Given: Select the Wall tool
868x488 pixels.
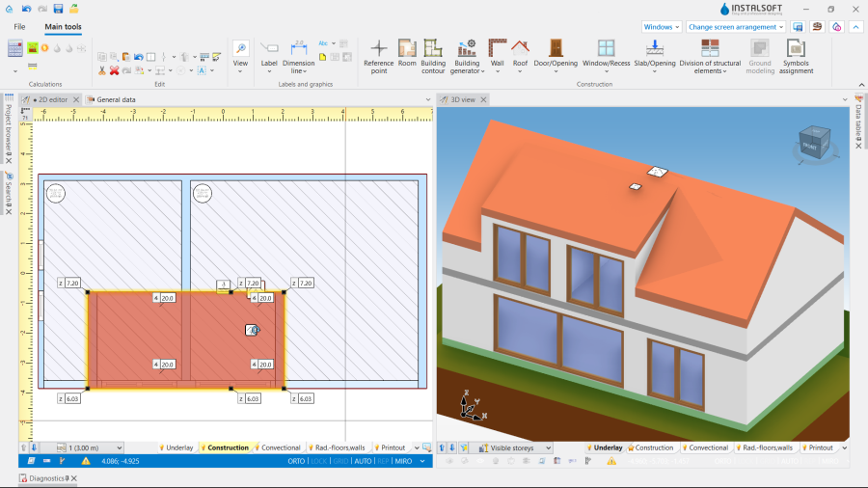Looking at the screenshot, I should 497,54.
